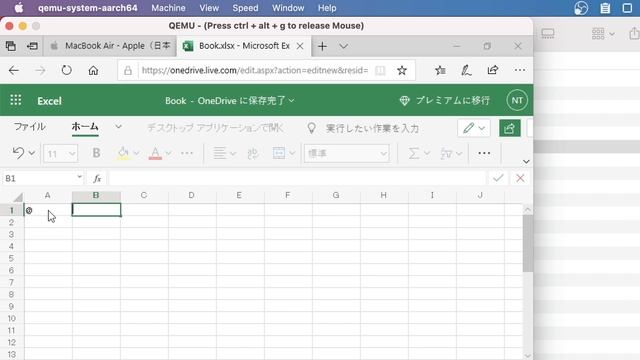Screen dimensions: 640x360
Task: Click デスクトップ アプリケーションで開く
Action: [215, 128]
